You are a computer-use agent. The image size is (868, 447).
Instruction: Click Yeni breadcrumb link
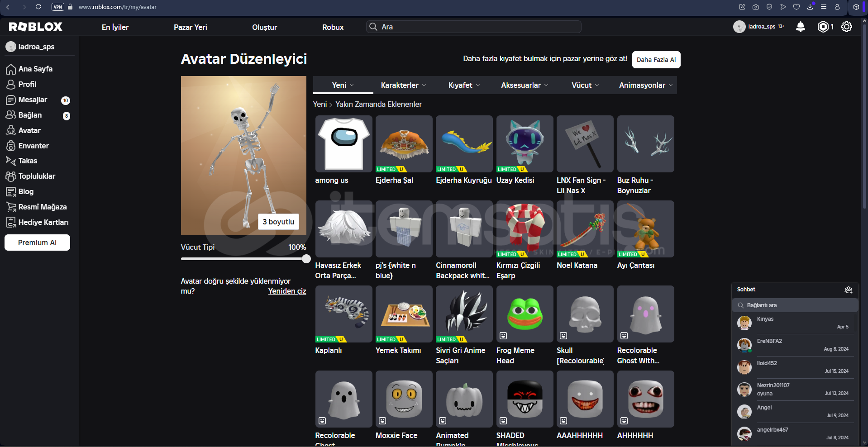[x=320, y=104]
